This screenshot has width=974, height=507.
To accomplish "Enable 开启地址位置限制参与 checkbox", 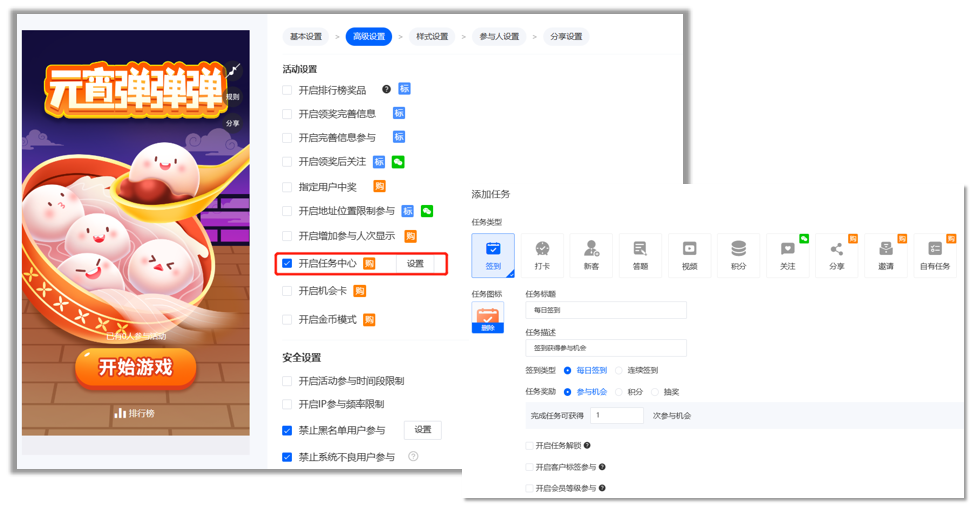I will [287, 211].
